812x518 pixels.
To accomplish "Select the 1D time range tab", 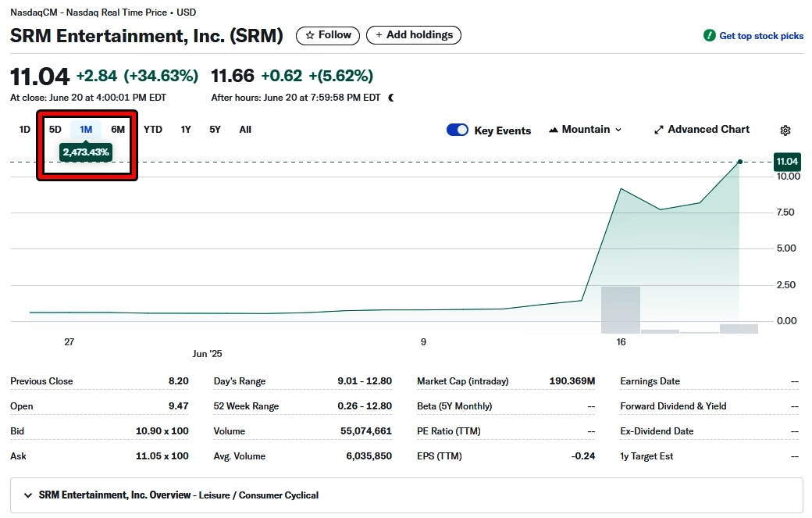I will tap(25, 130).
